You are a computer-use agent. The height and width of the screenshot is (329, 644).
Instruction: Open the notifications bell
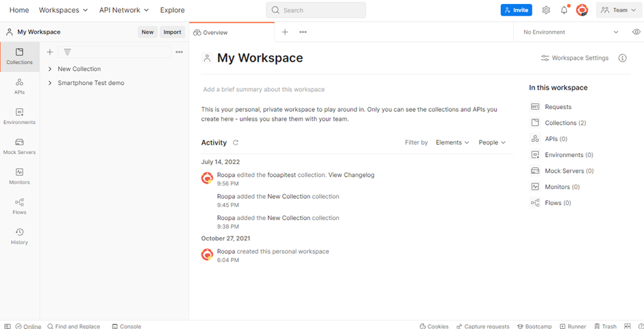click(x=564, y=10)
